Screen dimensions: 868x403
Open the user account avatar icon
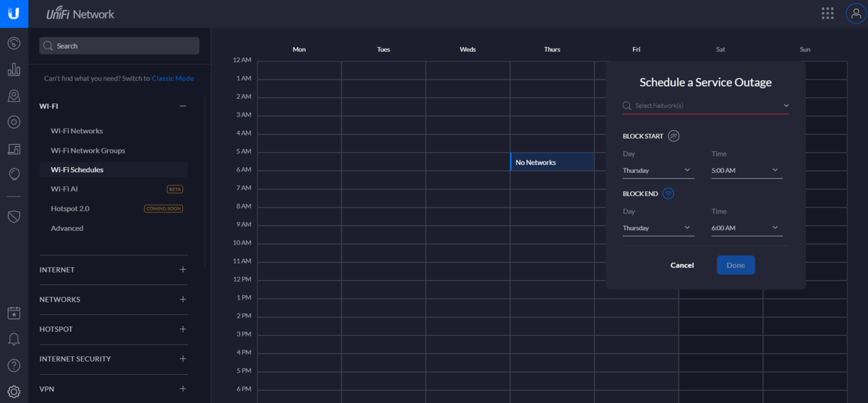pos(856,14)
